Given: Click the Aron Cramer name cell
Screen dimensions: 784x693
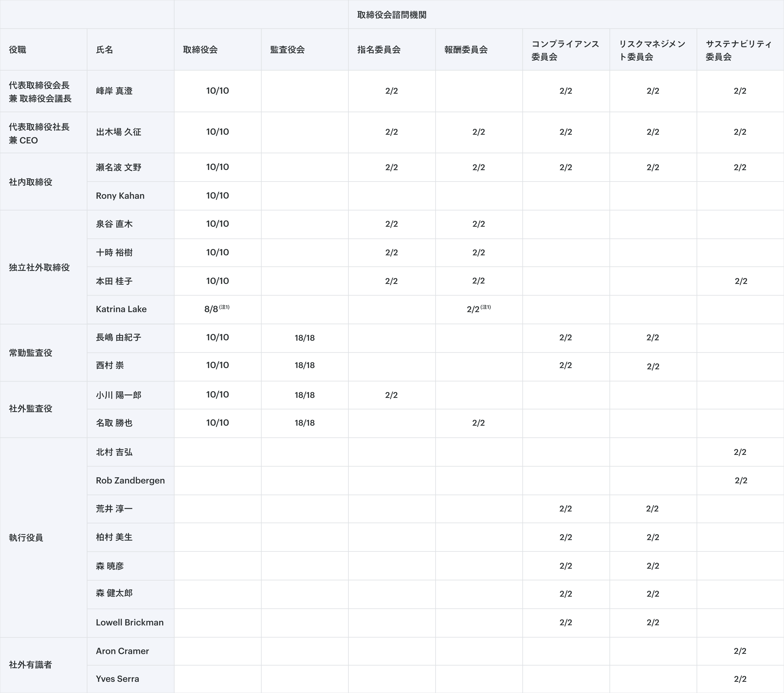Looking at the screenshot, I should coord(122,651).
